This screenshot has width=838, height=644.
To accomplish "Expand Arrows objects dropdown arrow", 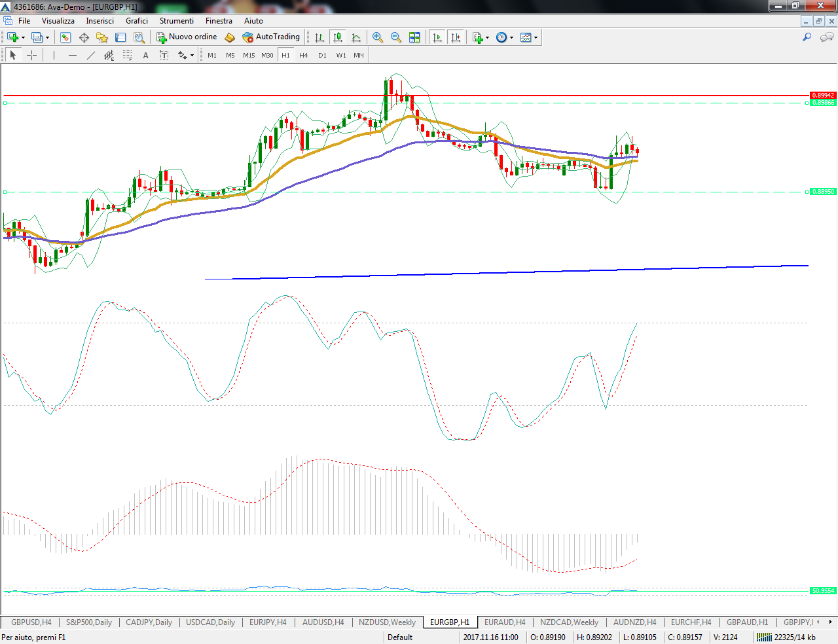I will click(192, 56).
